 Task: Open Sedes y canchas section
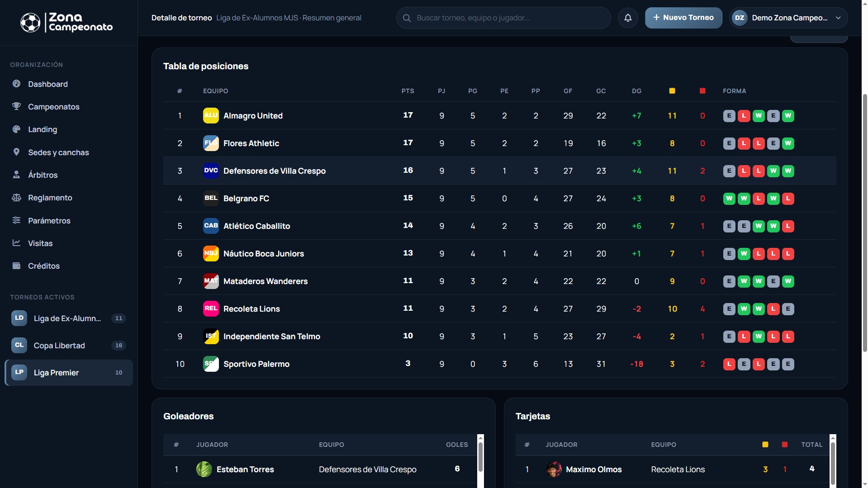point(69,152)
